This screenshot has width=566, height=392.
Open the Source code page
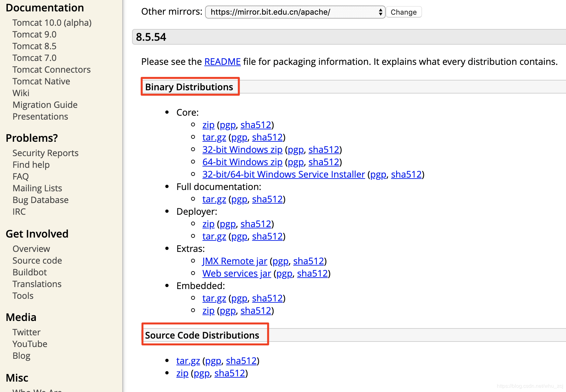click(x=37, y=261)
